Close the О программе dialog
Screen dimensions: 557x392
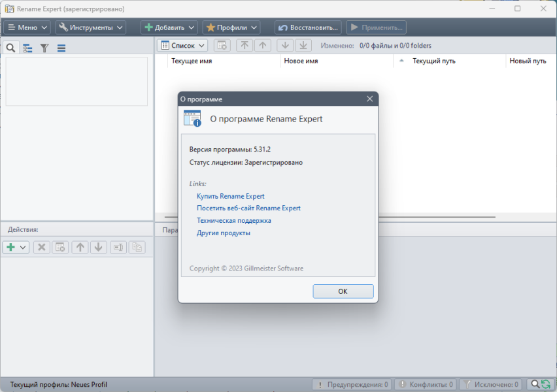click(370, 99)
